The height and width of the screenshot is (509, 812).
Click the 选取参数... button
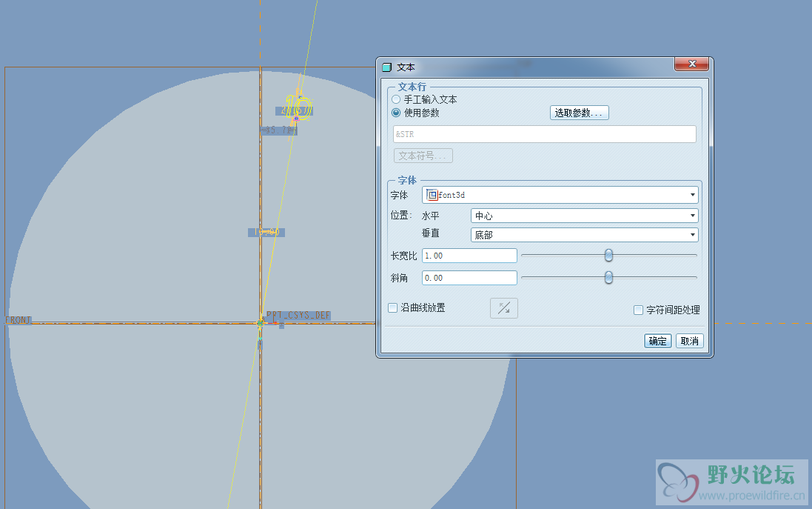click(579, 113)
